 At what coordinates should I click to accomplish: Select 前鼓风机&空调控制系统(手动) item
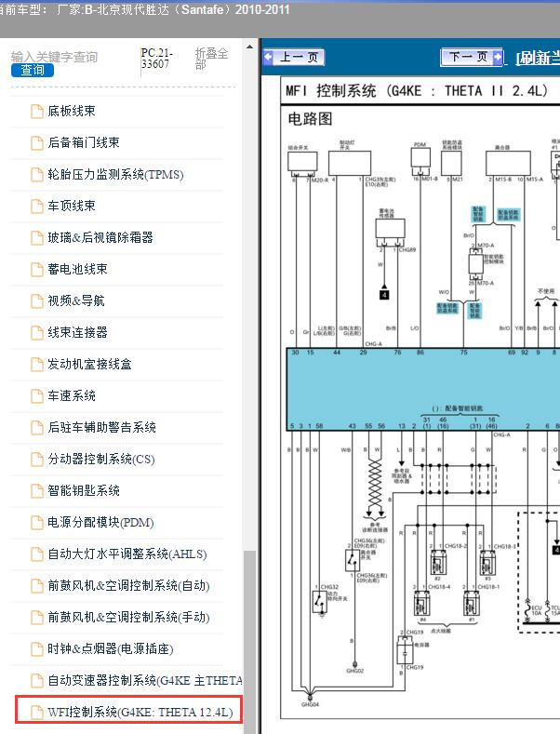pos(128,617)
